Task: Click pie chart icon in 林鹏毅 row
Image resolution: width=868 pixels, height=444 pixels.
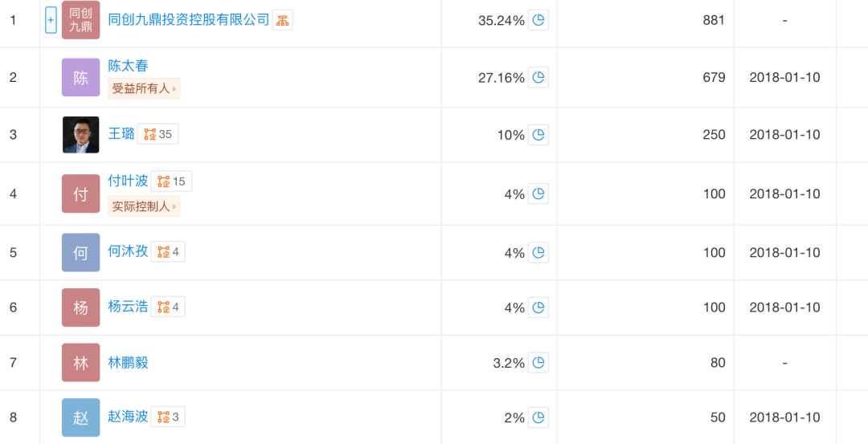Action: pos(538,363)
